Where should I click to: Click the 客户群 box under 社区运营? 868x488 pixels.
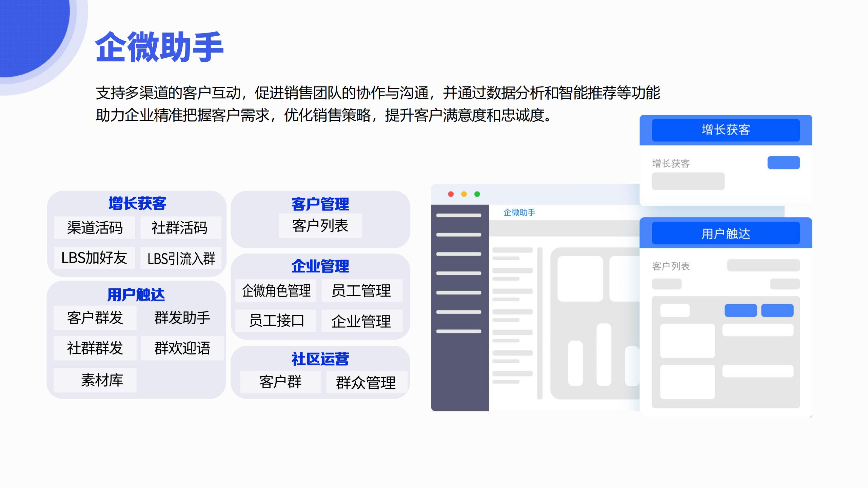click(280, 382)
